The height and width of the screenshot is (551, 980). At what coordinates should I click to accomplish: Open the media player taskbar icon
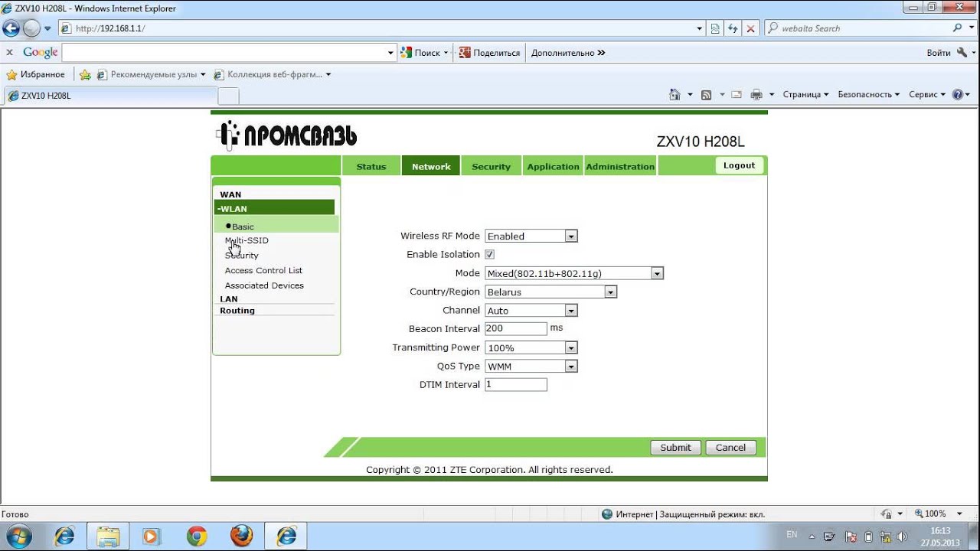(152, 536)
